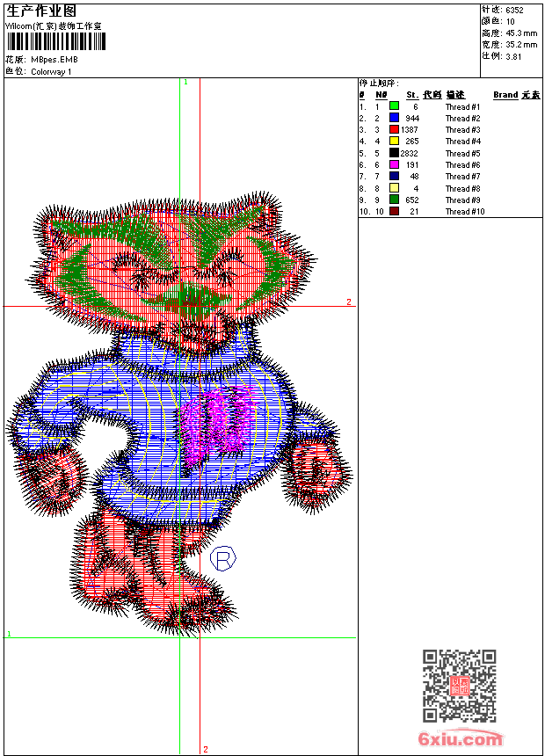Click the red Thread #3 color swatch
545x756 pixels.
394,129
